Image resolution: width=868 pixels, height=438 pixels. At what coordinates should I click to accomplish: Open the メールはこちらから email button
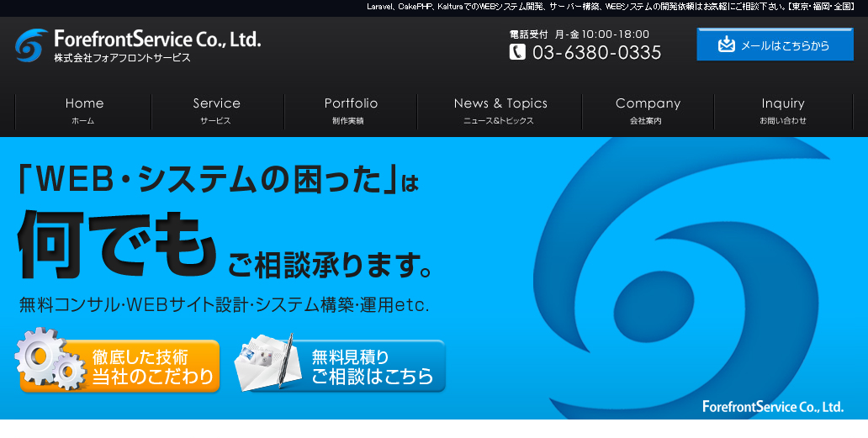[775, 45]
